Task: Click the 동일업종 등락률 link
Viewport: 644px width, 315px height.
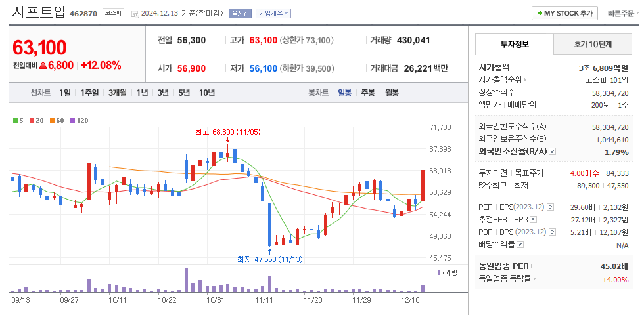Action: pyautogui.click(x=505, y=279)
